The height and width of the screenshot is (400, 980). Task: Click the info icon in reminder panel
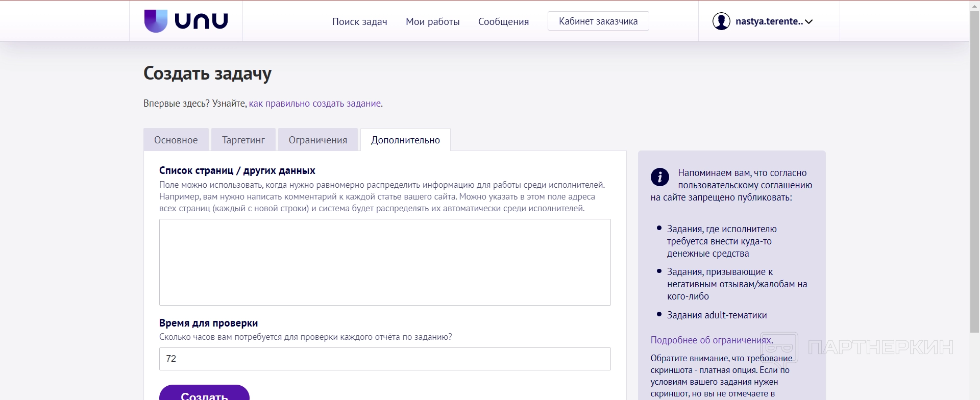[660, 177]
